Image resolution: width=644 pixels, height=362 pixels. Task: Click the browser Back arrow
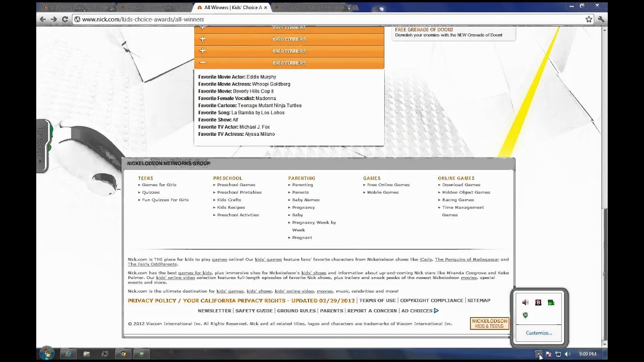43,19
